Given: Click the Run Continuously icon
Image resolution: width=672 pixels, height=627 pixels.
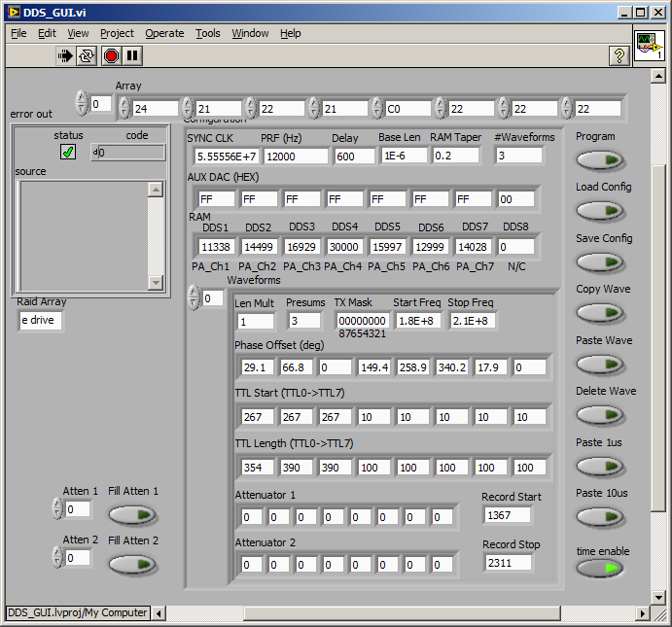Looking at the screenshot, I should [88, 56].
